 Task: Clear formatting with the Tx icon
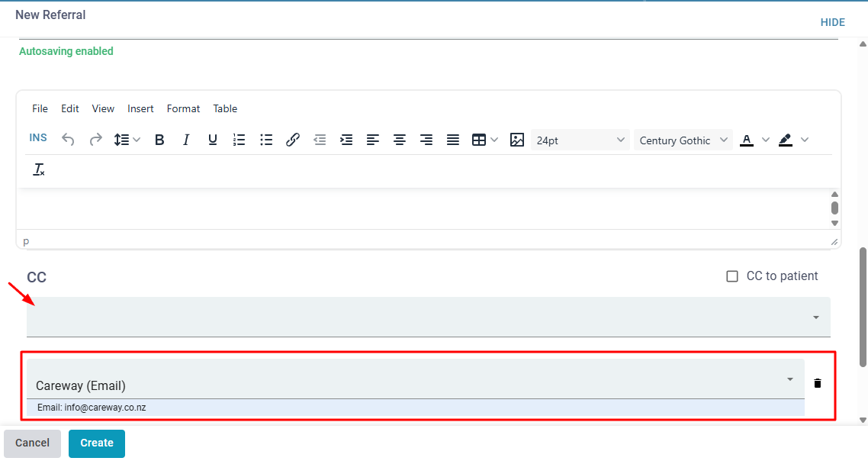(x=39, y=169)
